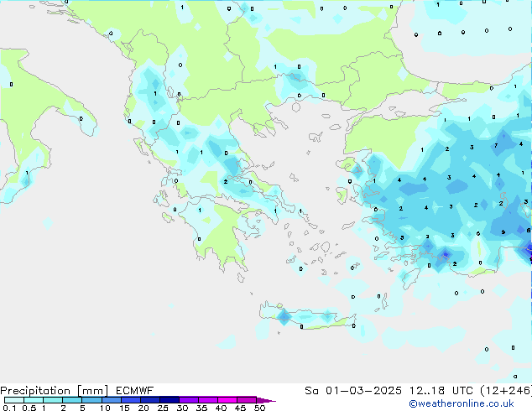Select the 5 mm legend color swatch
Screen dimensions: 532x411
tap(91, 400)
